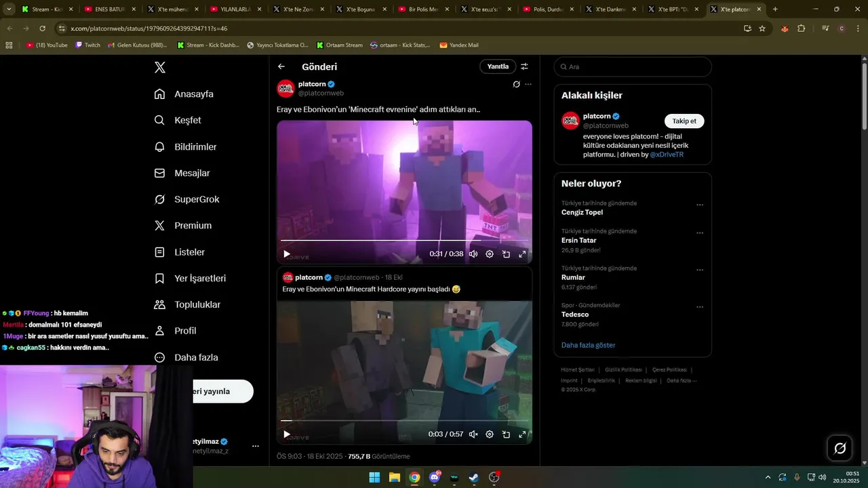Image resolution: width=868 pixels, height=488 pixels.
Task: Open settings gear on quoted video
Action: [490, 434]
